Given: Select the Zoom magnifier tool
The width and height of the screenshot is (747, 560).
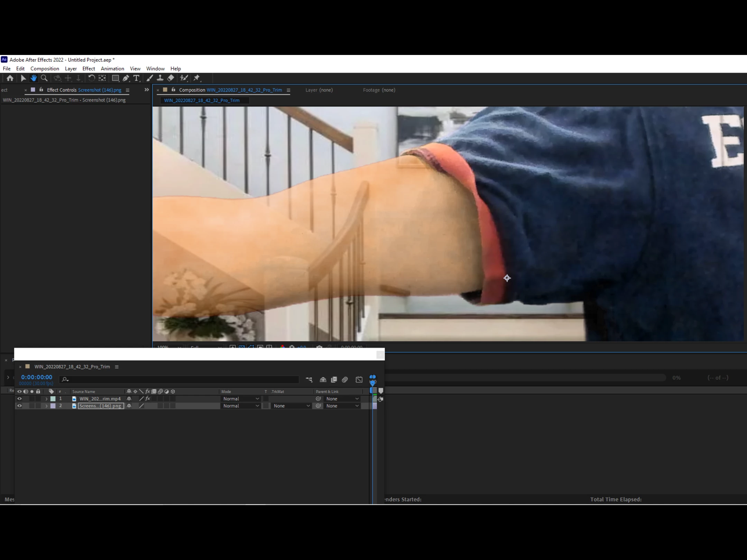Looking at the screenshot, I should pos(44,78).
